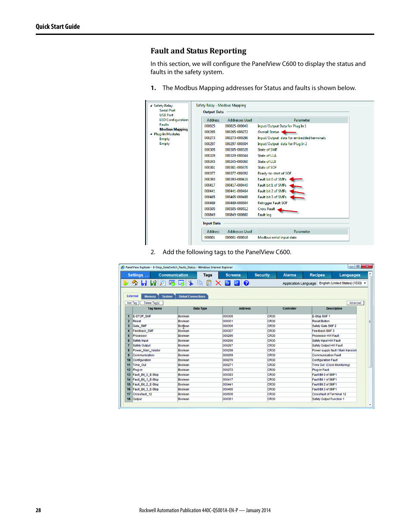The image size is (411, 532).
Task: Click the blue Save floppy disk icon
Action: (x=144, y=283)
